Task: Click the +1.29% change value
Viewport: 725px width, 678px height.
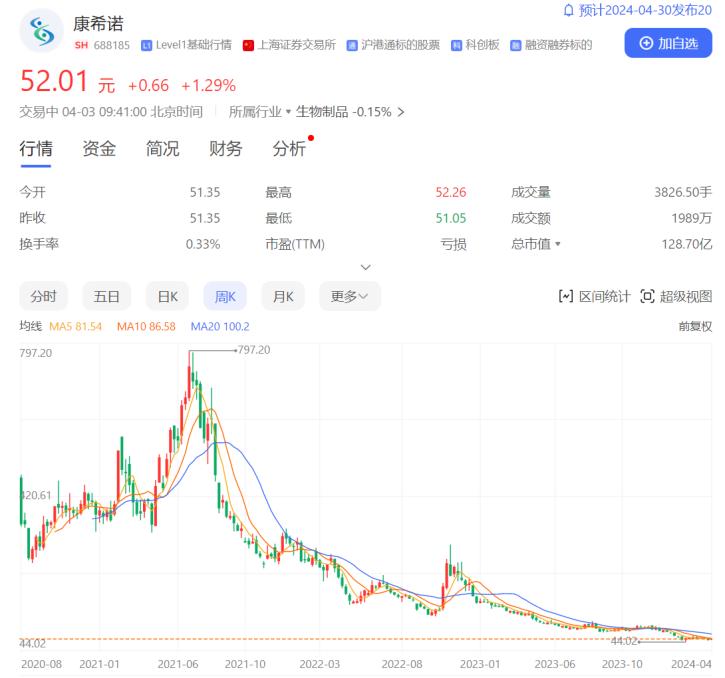Action: 209,86
